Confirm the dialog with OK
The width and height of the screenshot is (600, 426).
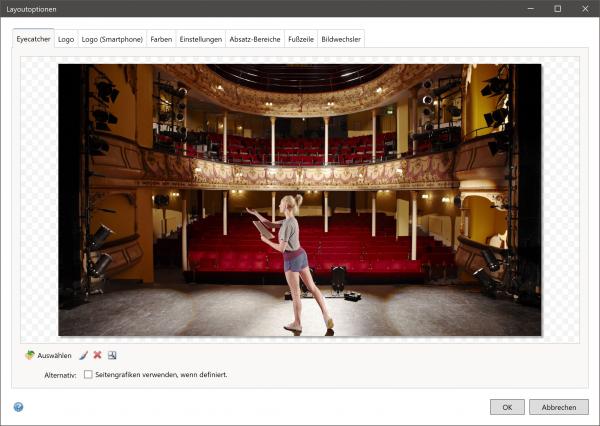tap(507, 407)
